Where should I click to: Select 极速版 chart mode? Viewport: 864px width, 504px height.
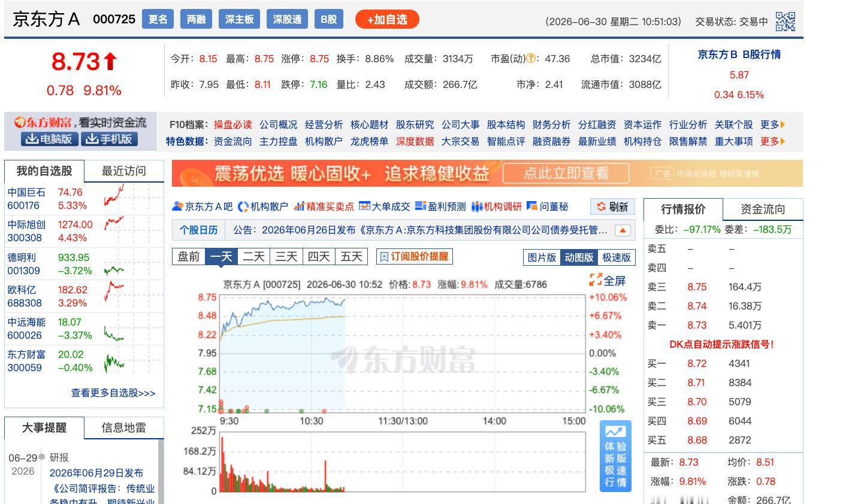(617, 257)
